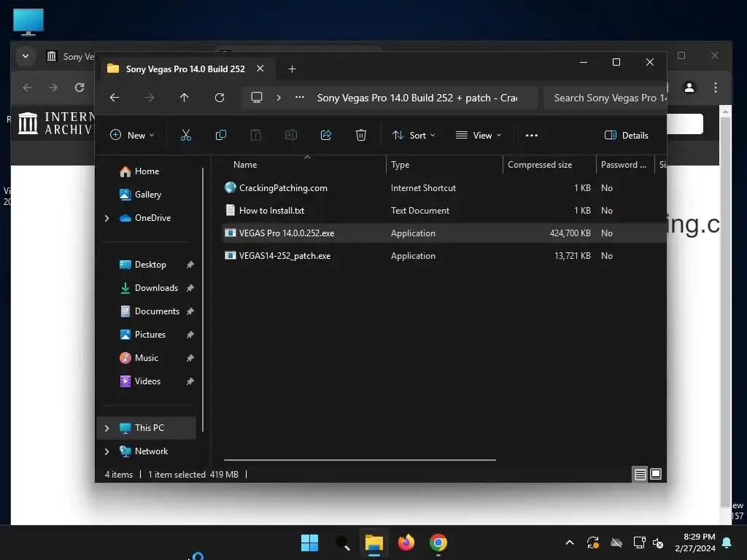Switch to large thumbnails view icon in status bar
The width and height of the screenshot is (747, 560).
656,474
